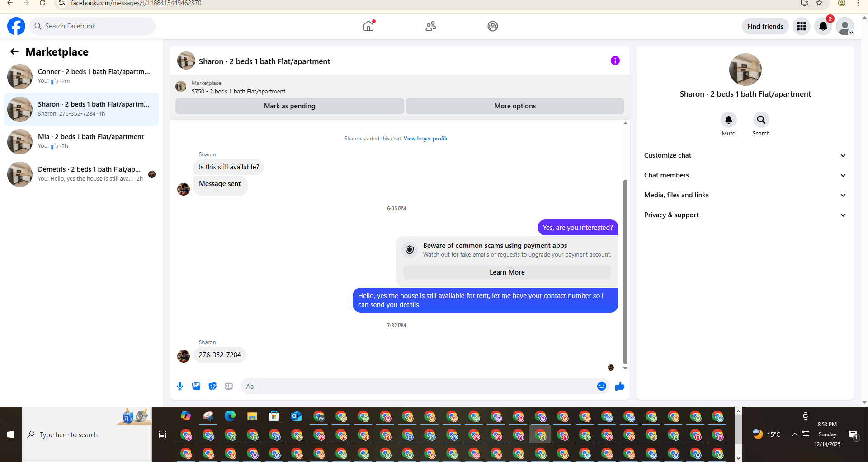Click the message text field Aa
This screenshot has height=462, width=868.
pyautogui.click(x=418, y=386)
